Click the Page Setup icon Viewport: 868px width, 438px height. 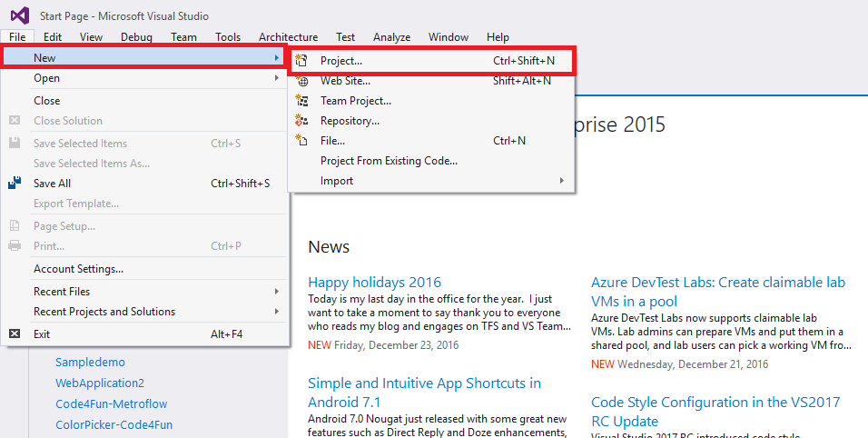click(15, 226)
